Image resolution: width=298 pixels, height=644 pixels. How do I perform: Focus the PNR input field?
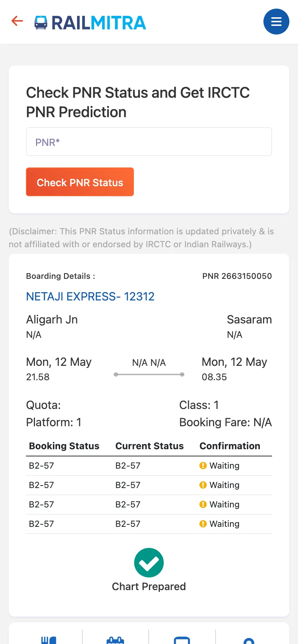(x=149, y=142)
